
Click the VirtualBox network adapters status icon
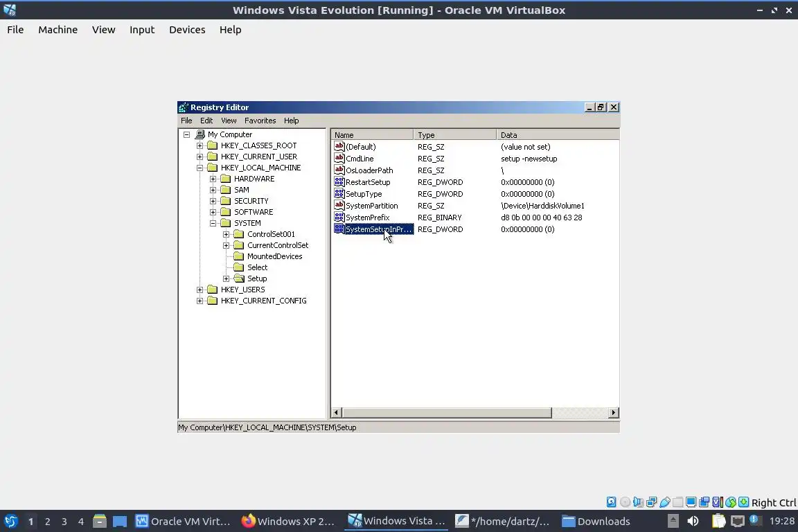coord(651,502)
